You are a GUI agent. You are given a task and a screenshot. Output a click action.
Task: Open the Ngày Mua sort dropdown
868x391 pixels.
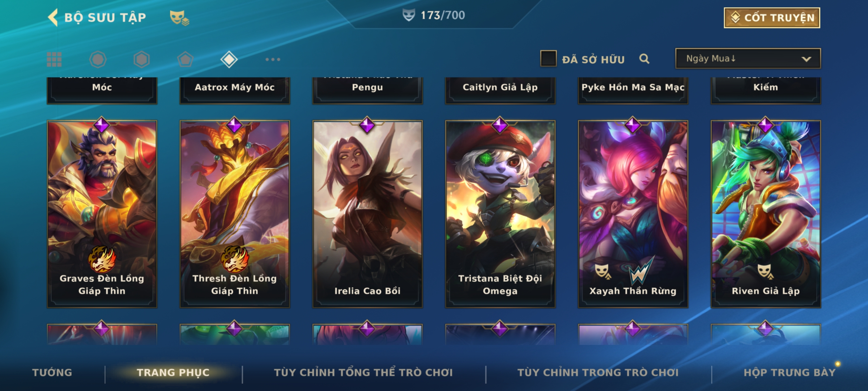click(748, 58)
